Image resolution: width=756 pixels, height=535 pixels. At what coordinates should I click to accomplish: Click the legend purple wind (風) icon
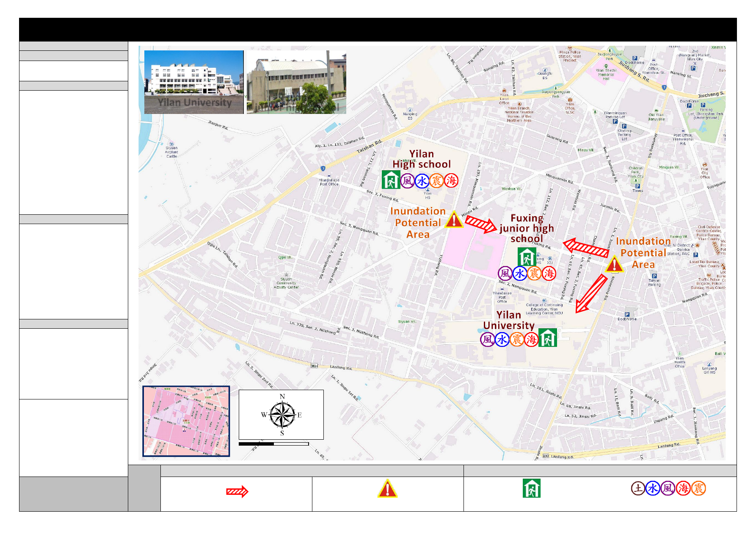coord(668,488)
